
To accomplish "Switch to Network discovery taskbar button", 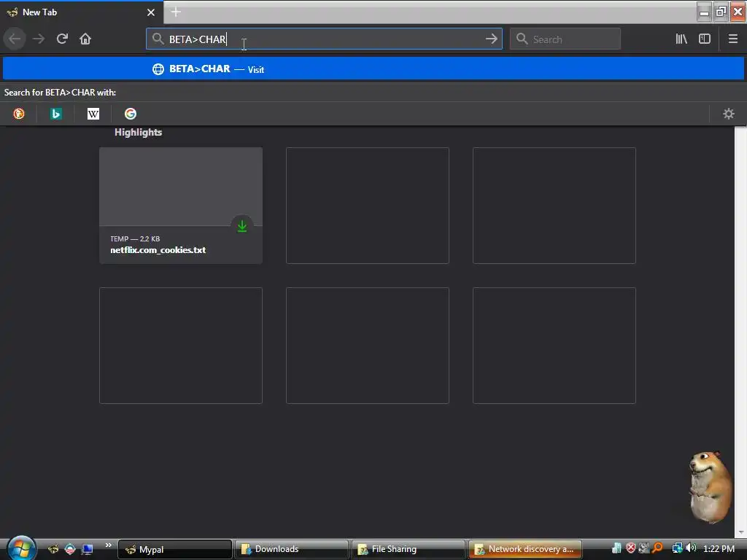I will [525, 549].
